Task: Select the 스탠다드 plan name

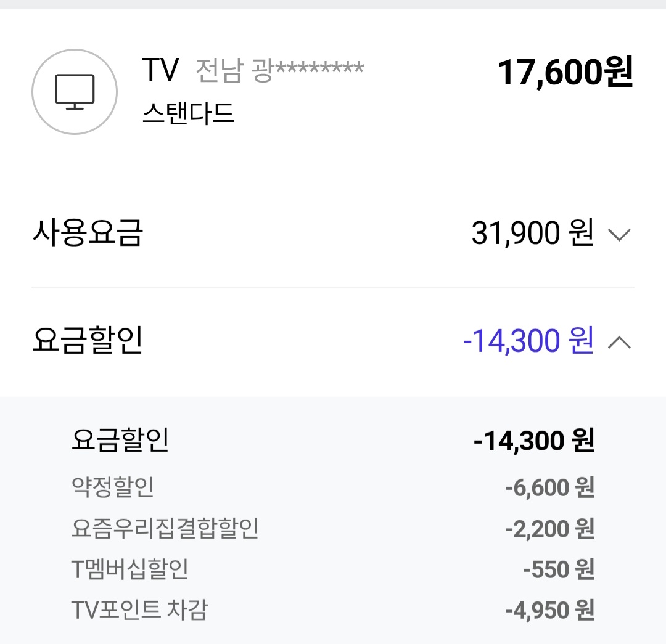Action: tap(189, 112)
